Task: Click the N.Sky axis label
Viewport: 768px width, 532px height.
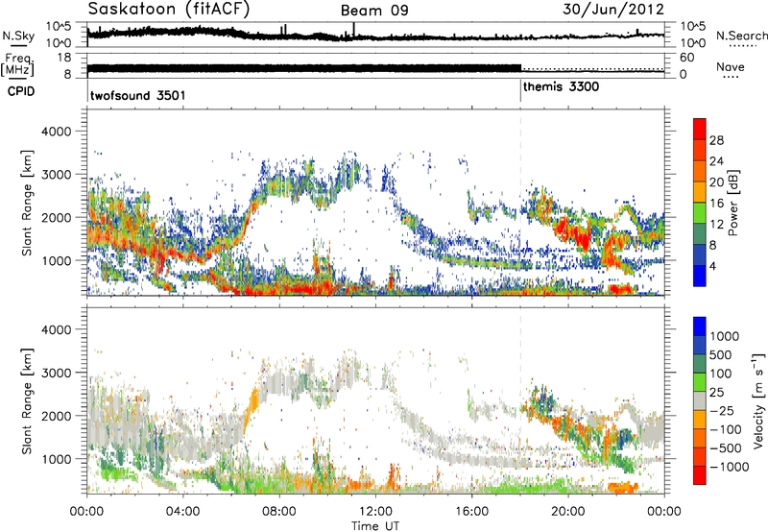Action: click(18, 36)
